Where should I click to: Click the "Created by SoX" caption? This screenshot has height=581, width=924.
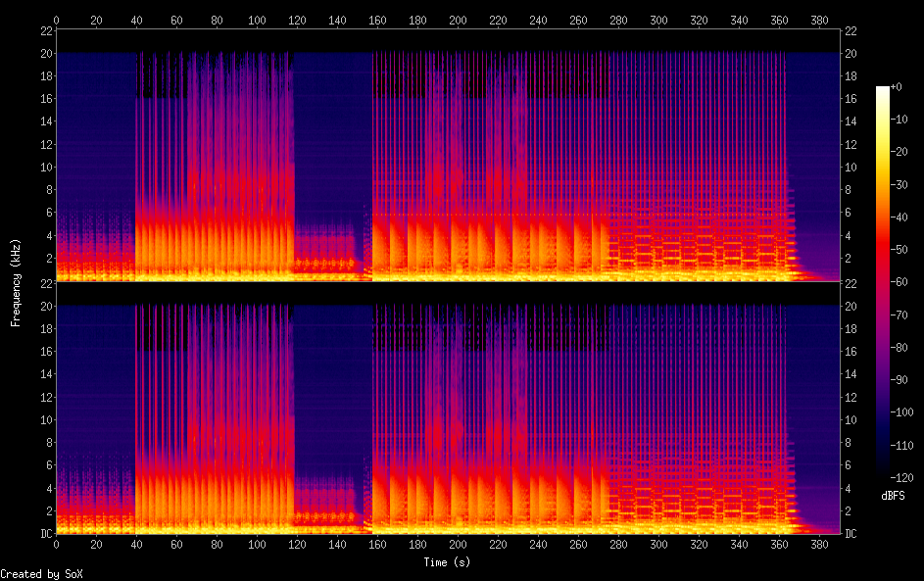(x=41, y=574)
